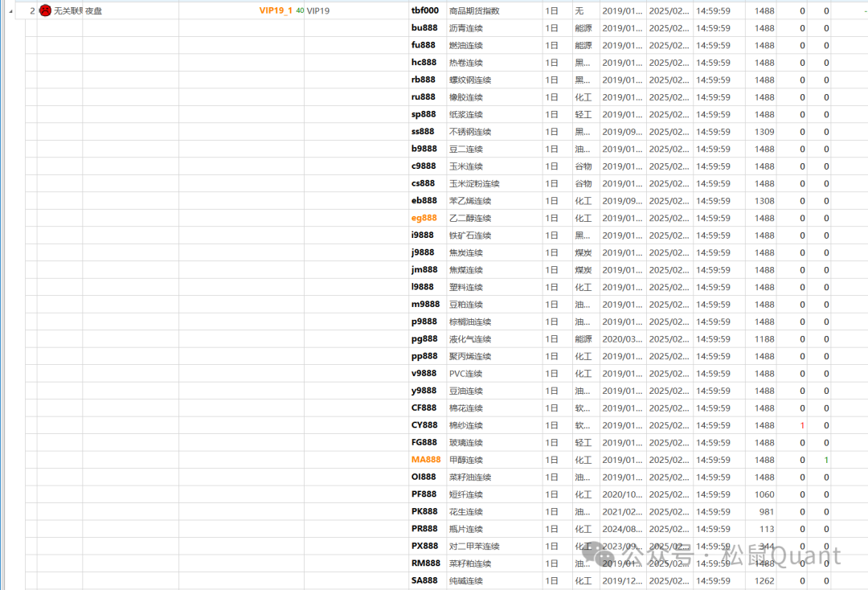Select the 不锈钢连续 row name
The image size is (868, 590).
(470, 132)
